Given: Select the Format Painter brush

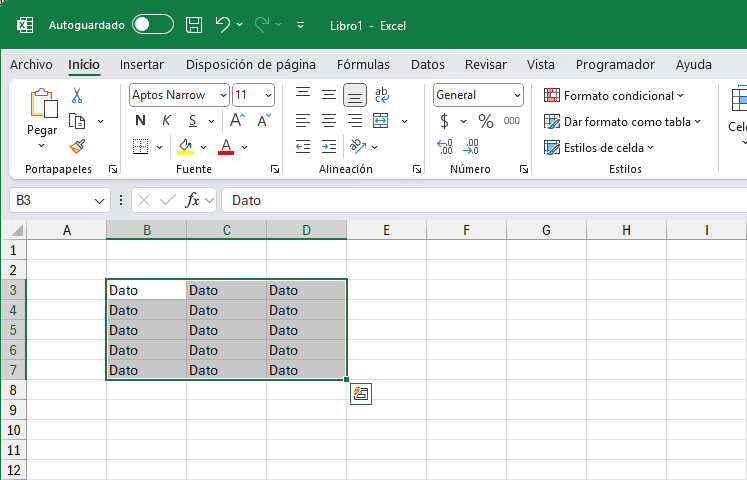Looking at the screenshot, I should [77, 147].
